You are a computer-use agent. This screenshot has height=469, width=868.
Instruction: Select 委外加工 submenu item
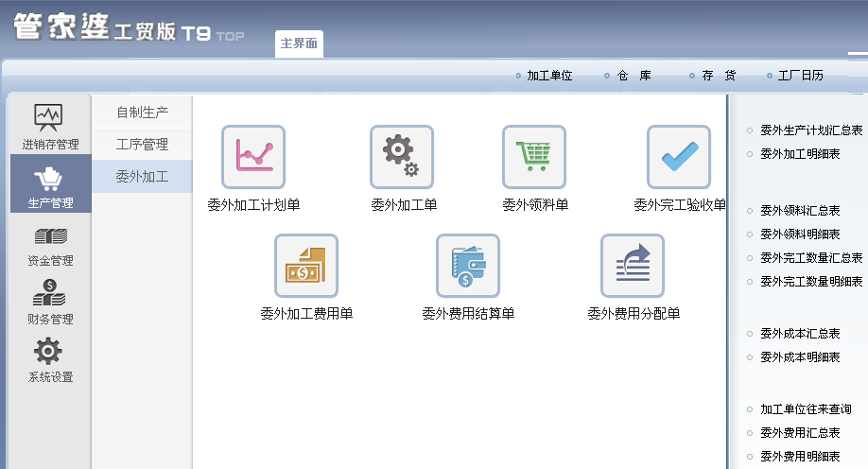point(142,177)
